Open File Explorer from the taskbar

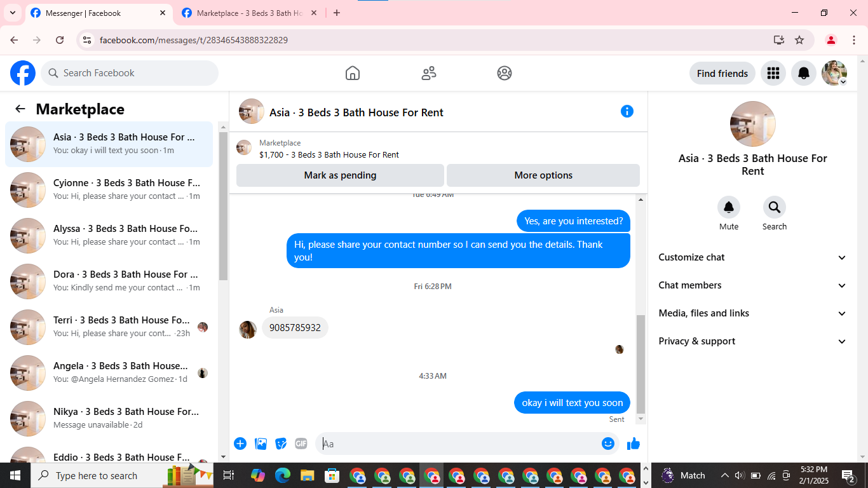coord(308,475)
